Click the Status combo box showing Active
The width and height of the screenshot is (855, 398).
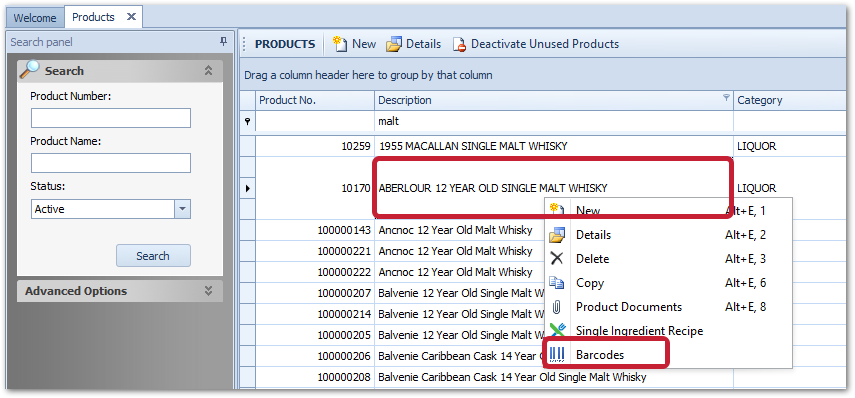(111, 209)
